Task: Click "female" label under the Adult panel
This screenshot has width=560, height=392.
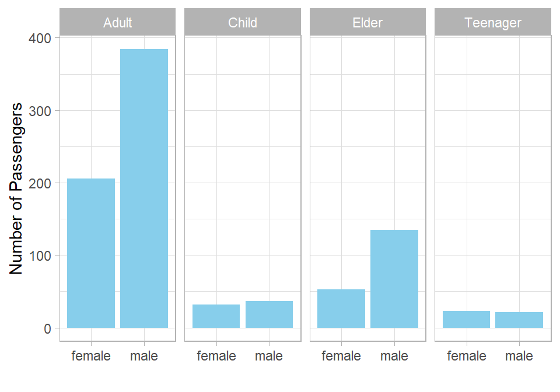Action: click(91, 356)
